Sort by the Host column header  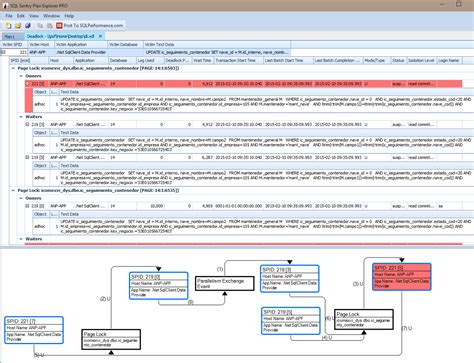pos(60,60)
